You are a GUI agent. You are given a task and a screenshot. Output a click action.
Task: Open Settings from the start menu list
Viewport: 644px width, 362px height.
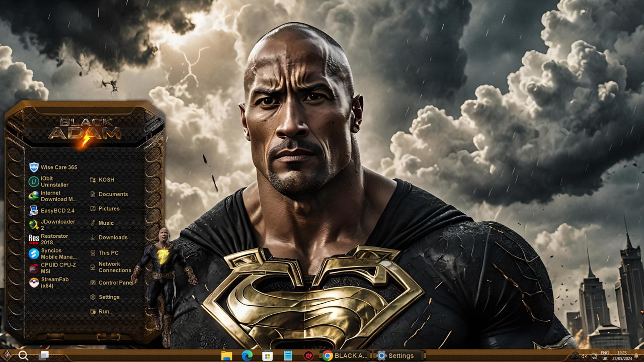click(x=105, y=297)
